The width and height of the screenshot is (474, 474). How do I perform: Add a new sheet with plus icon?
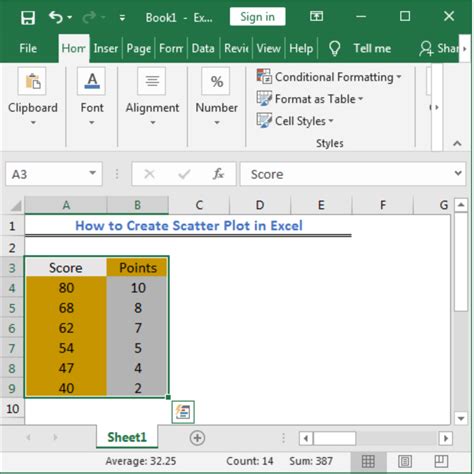click(x=197, y=438)
